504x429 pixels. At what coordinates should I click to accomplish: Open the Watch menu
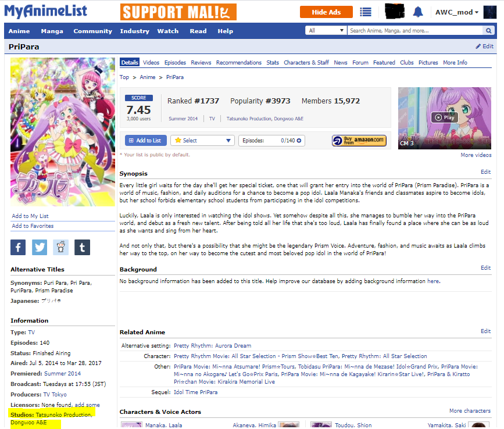(168, 31)
